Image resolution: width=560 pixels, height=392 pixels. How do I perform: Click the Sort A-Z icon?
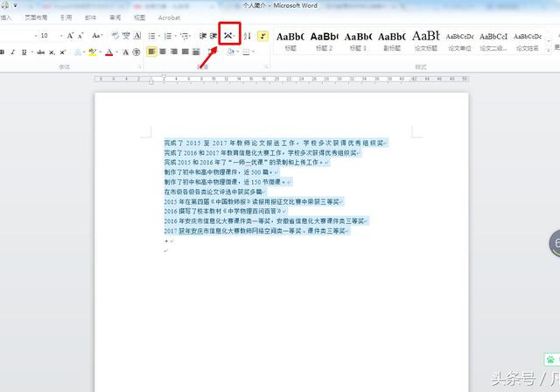(247, 36)
